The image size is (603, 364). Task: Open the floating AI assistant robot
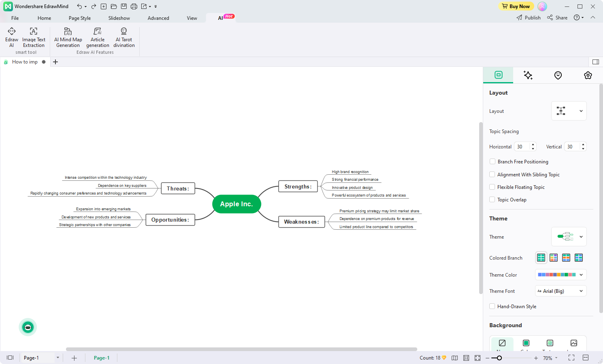[x=28, y=327]
